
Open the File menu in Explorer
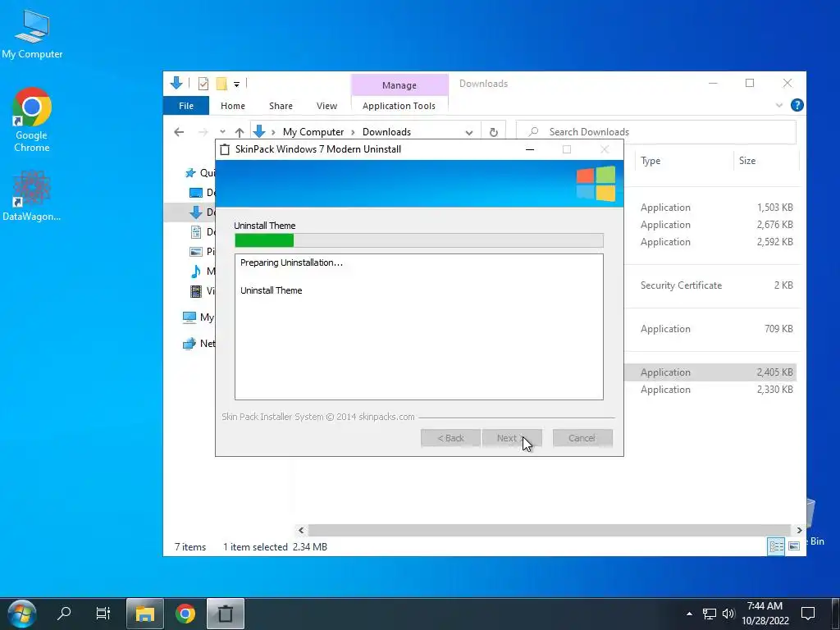[x=186, y=106]
